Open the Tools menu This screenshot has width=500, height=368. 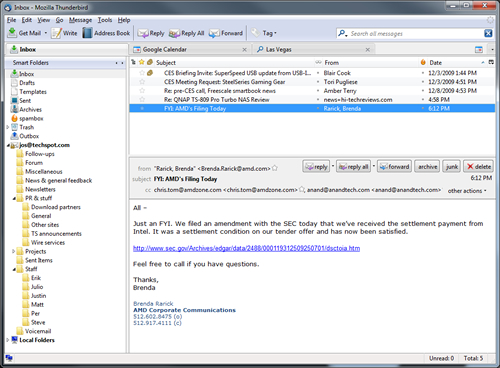tap(105, 20)
